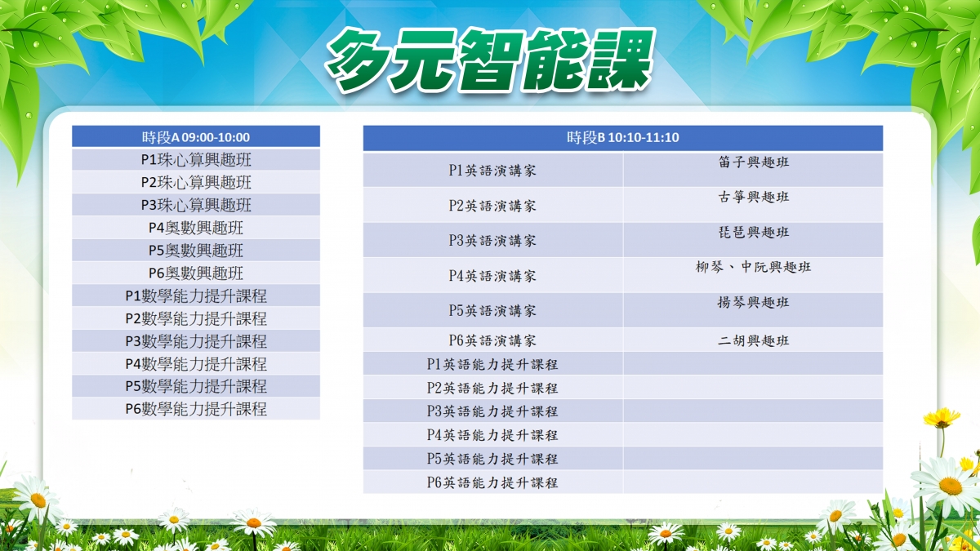
Task: Pick the P4數學能力提升課程 cell
Action: [196, 363]
